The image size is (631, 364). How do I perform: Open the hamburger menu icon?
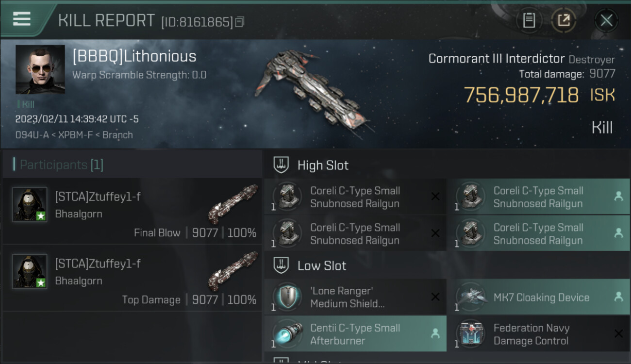click(21, 19)
